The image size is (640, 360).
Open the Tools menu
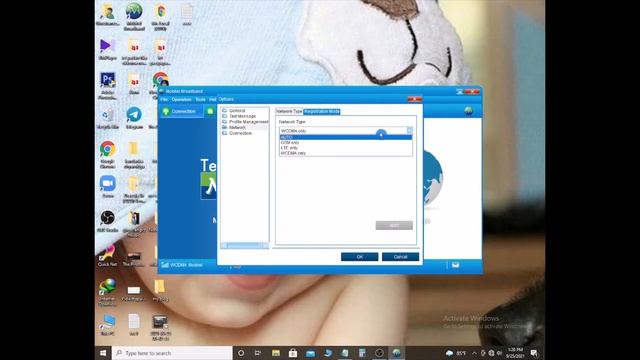click(x=200, y=100)
